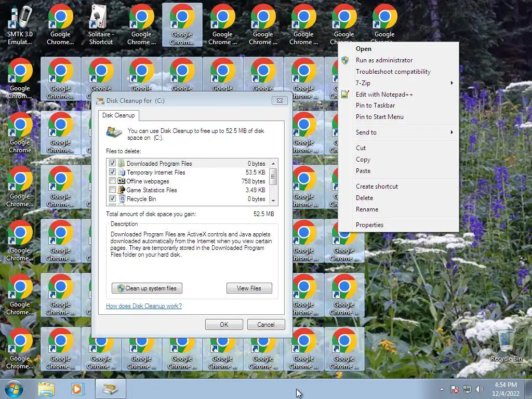Choose Create shortcut menu entry

[398, 187]
